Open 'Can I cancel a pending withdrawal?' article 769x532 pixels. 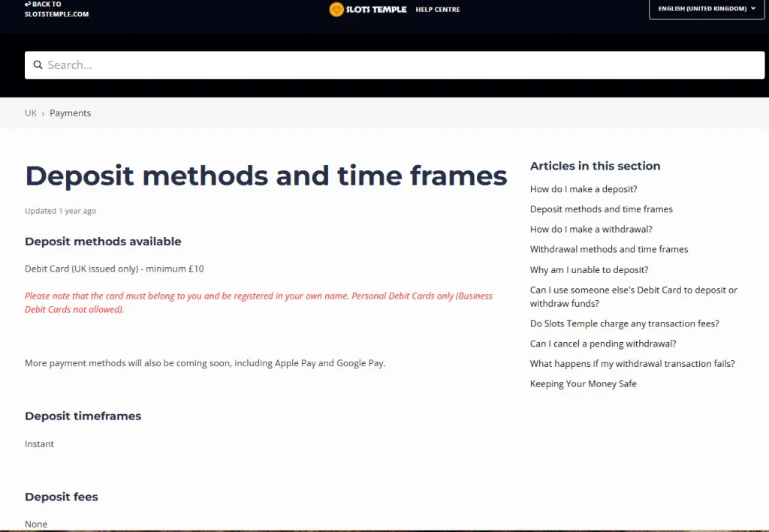[603, 344]
